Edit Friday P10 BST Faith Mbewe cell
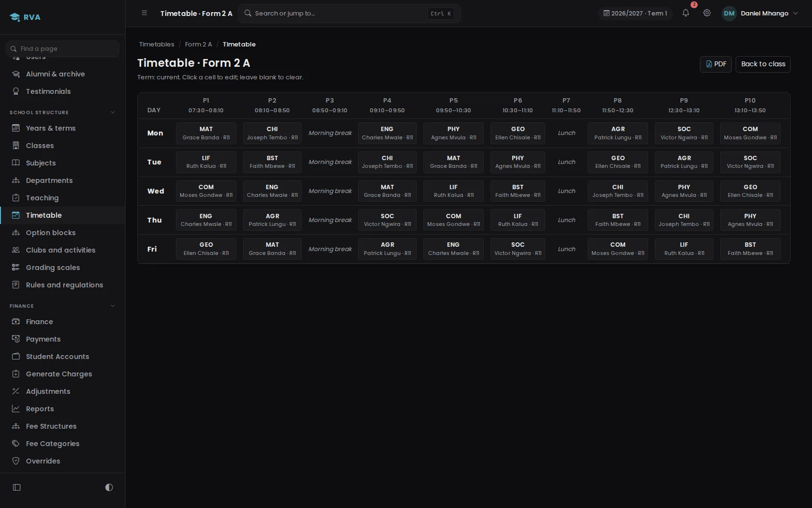The width and height of the screenshot is (812, 508). point(750,249)
